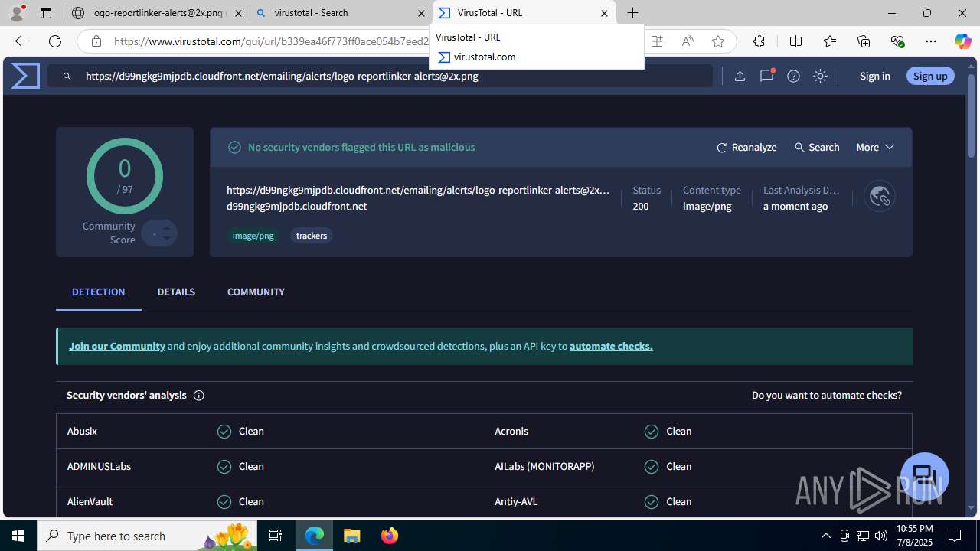Click the Split screen icon
980x551 pixels.
[x=795, y=41]
